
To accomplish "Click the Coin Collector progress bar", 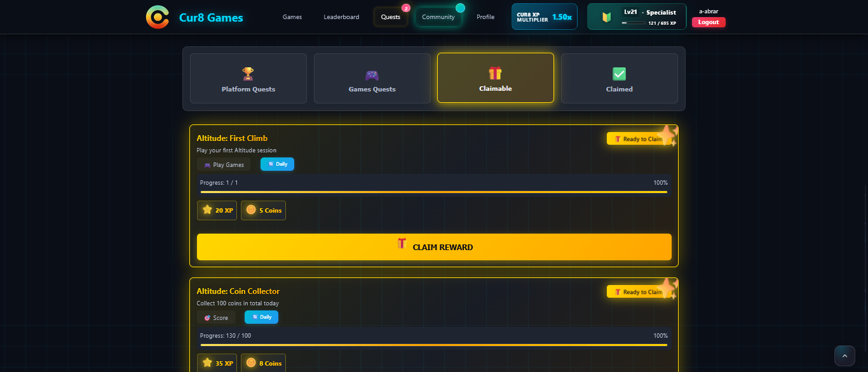I will [x=434, y=345].
